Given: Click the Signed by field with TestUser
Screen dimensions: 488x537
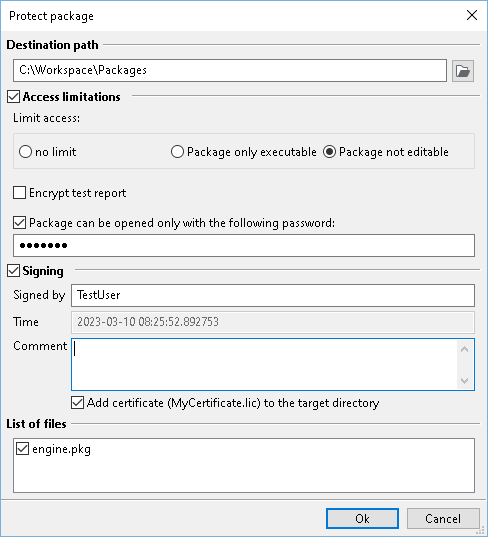Looking at the screenshot, I should 273,295.
